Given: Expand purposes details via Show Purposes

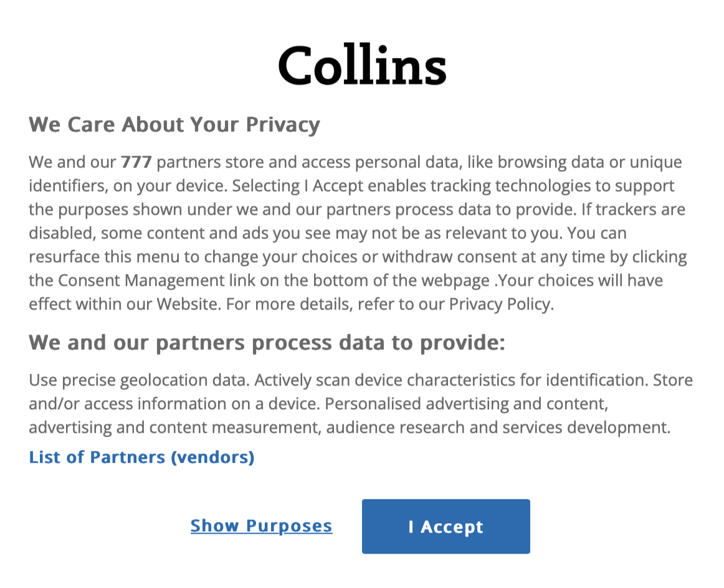Looking at the screenshot, I should [261, 526].
